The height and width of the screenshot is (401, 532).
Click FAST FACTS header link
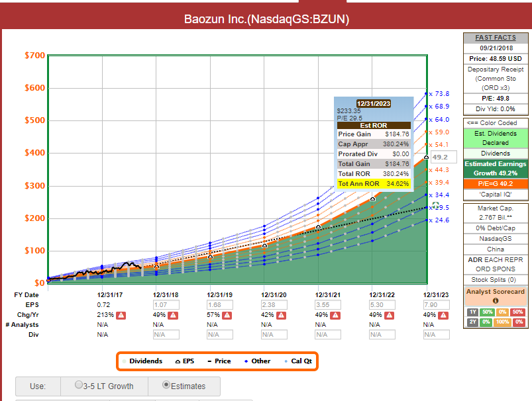click(x=496, y=38)
